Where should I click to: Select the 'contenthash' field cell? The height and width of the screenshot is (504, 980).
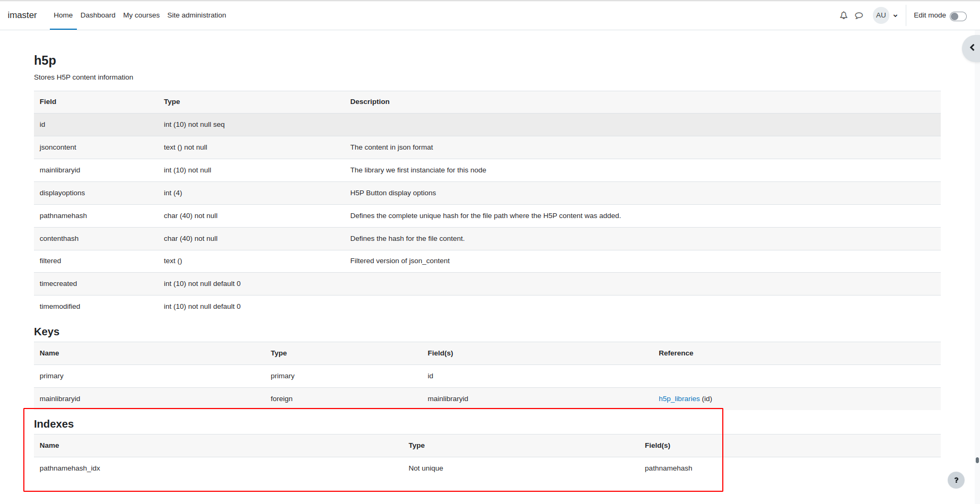click(59, 239)
